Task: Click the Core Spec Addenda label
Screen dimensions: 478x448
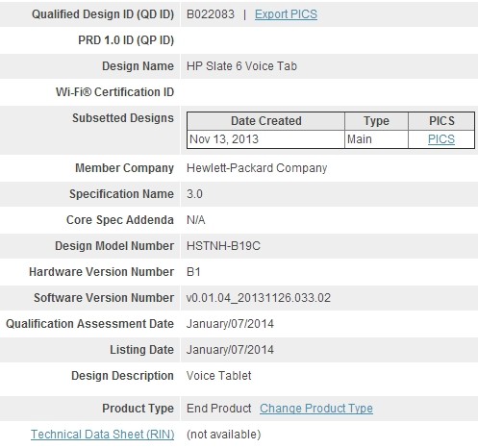Action: click(x=120, y=220)
